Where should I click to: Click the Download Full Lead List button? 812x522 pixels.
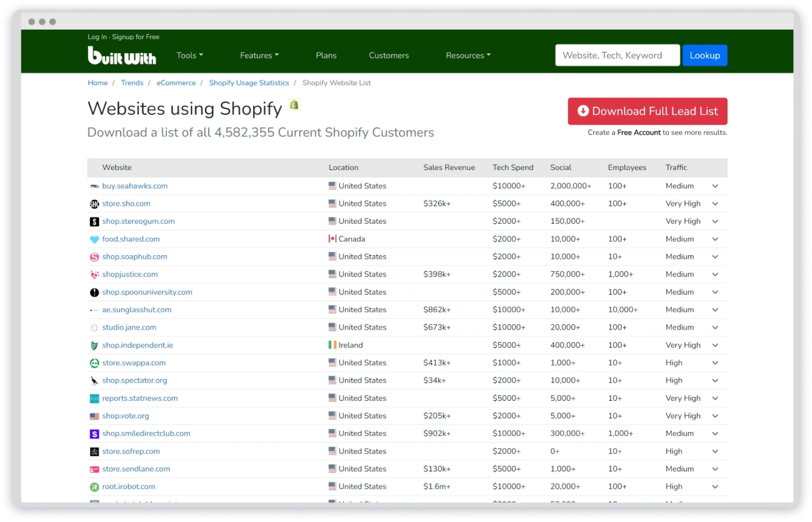tap(647, 111)
